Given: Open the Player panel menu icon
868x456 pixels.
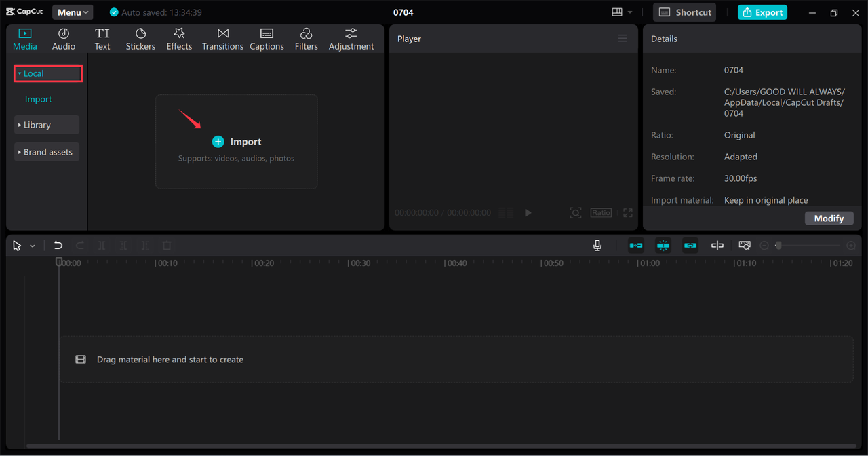Looking at the screenshot, I should 623,39.
